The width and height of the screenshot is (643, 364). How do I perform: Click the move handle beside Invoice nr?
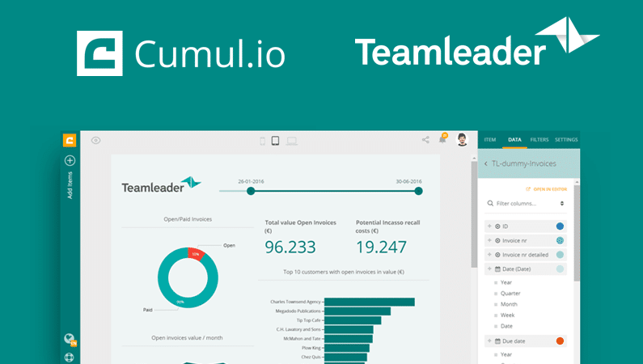(x=489, y=240)
